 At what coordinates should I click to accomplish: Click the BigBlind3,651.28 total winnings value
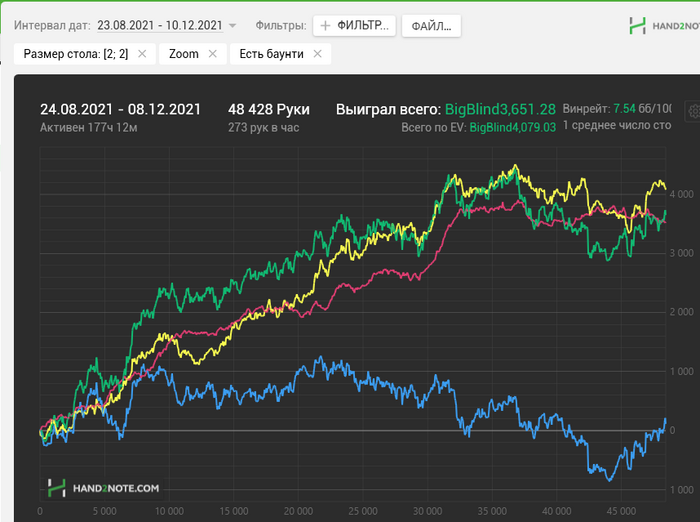(500, 109)
